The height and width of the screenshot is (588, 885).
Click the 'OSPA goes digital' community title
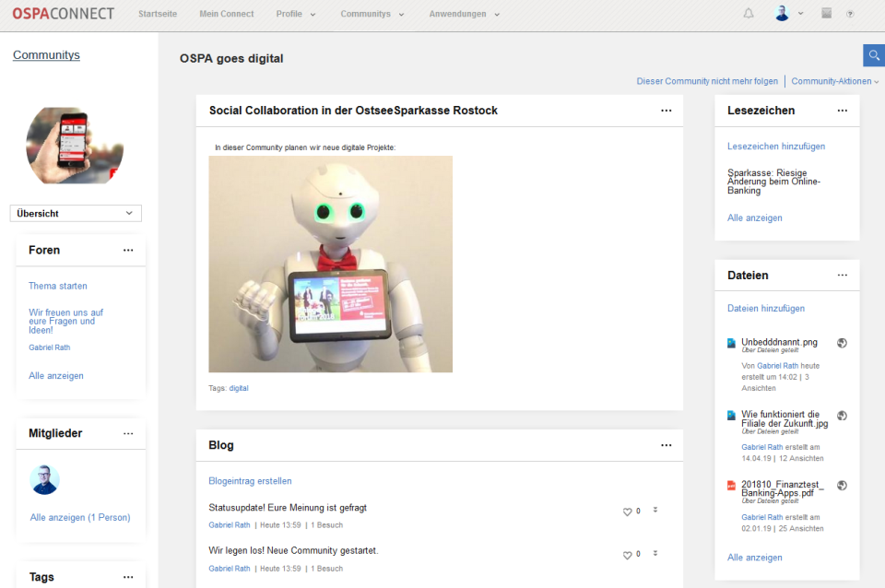[231, 59]
